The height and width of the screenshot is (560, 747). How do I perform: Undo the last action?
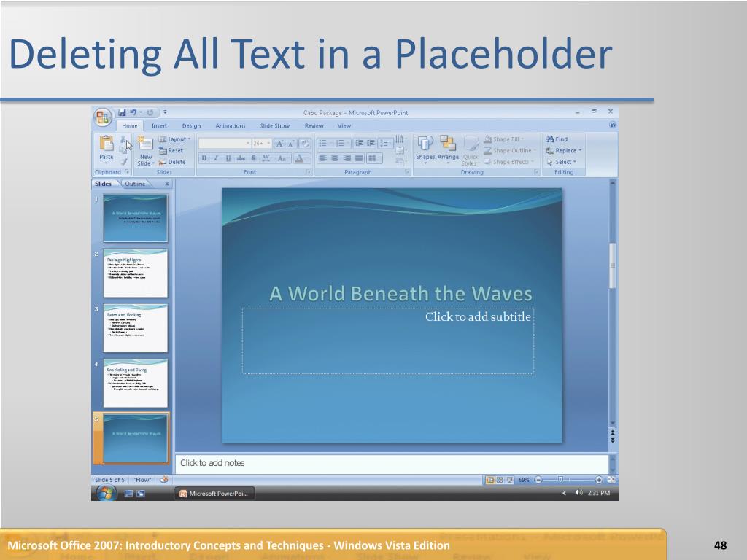click(x=133, y=112)
